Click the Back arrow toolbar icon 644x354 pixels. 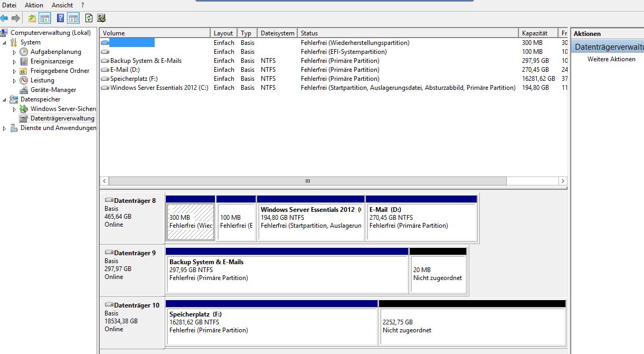4,18
